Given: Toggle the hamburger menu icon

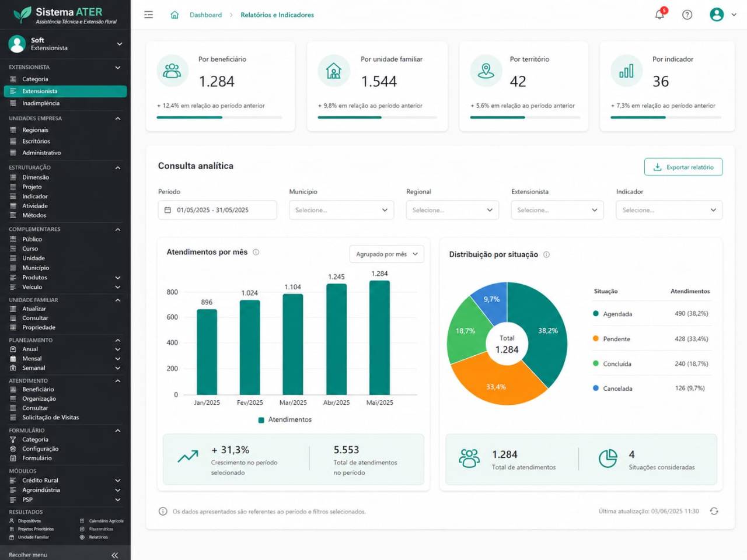Looking at the screenshot, I should point(149,15).
